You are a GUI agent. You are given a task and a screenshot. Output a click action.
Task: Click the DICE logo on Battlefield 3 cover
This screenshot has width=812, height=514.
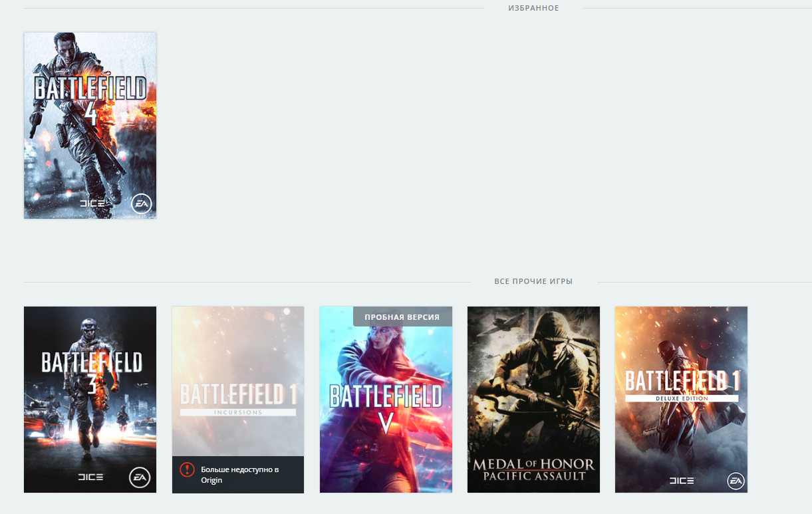pyautogui.click(x=91, y=477)
